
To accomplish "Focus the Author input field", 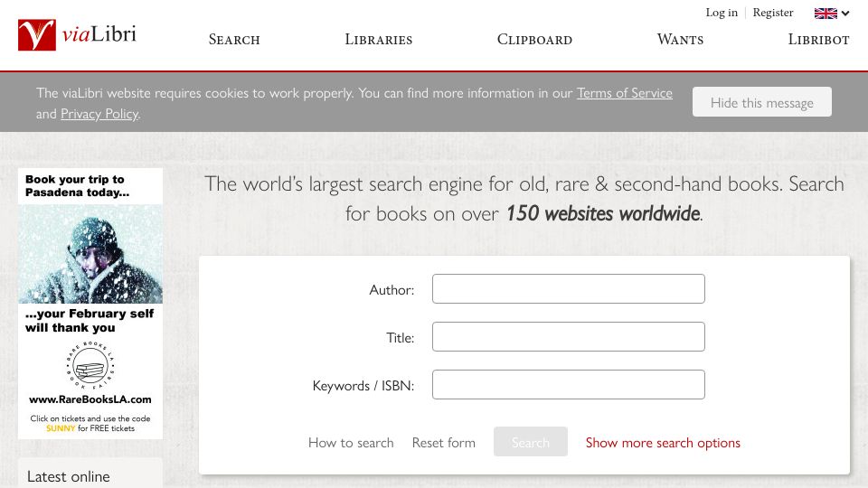I will click(x=569, y=289).
